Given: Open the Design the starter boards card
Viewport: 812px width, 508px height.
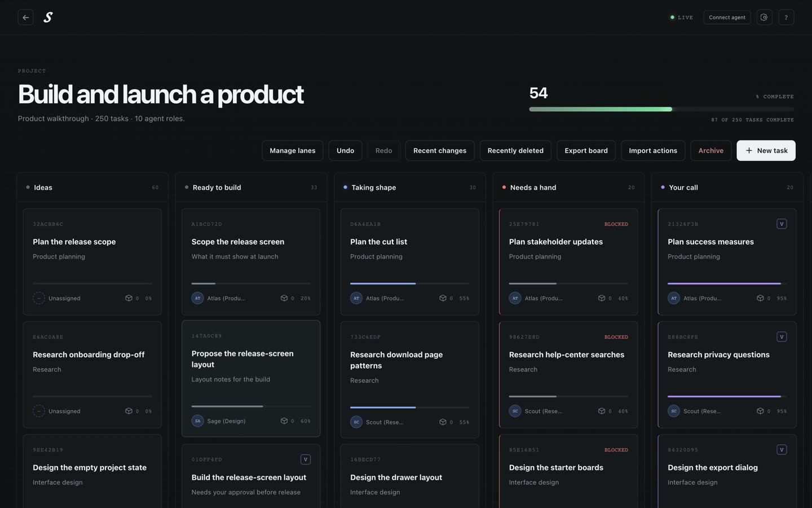Looking at the screenshot, I should 568,471.
